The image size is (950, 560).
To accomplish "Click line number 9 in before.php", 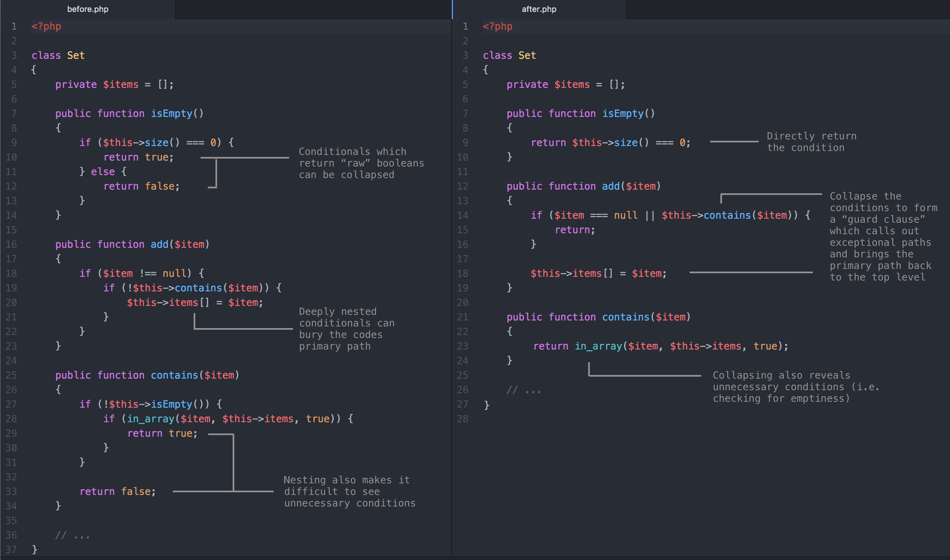I will 13,142.
